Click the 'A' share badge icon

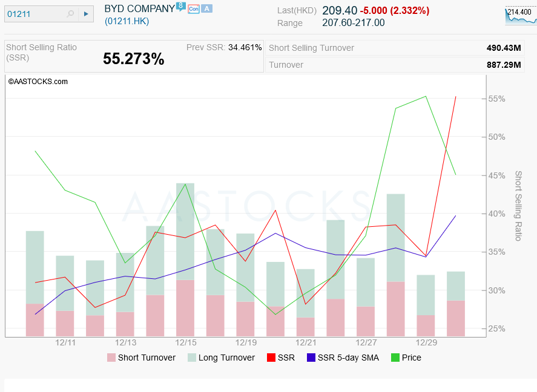[x=207, y=9]
